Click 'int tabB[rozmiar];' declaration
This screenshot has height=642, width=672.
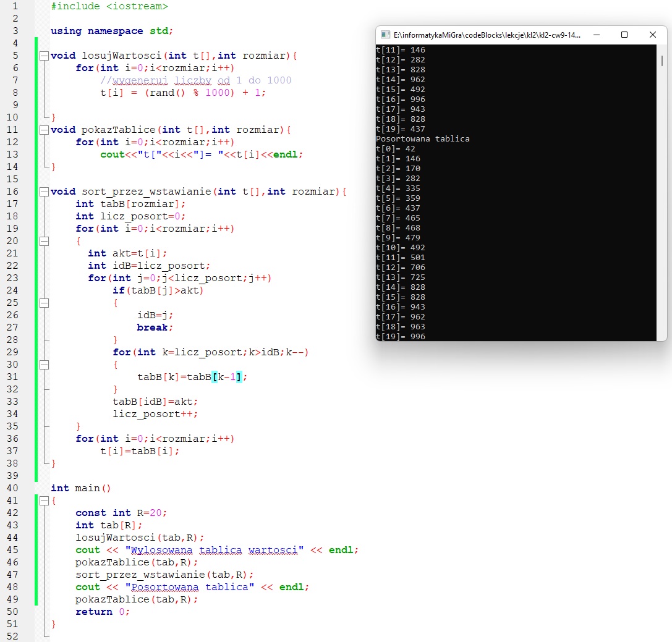click(130, 204)
